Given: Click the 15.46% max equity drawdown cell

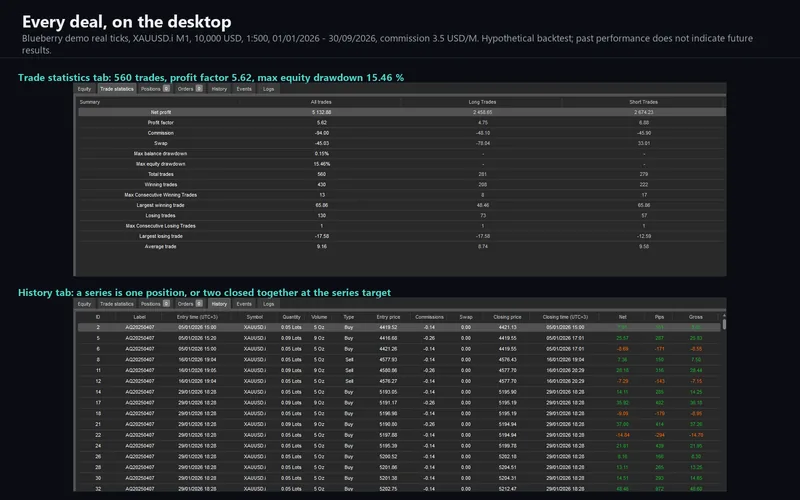Looking at the screenshot, I should [321, 164].
